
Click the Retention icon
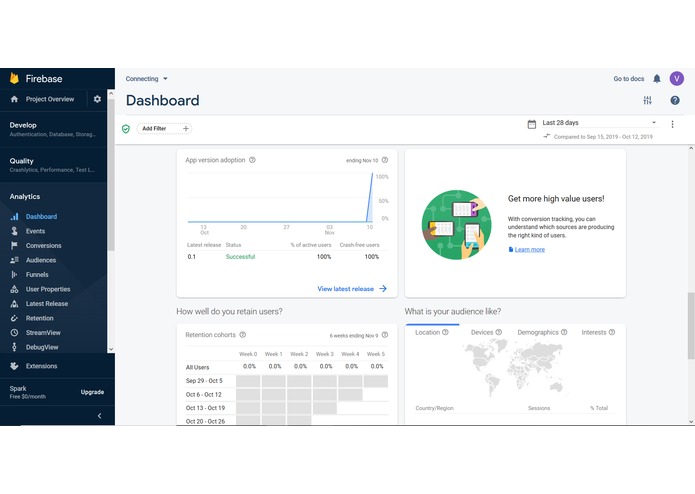click(x=15, y=318)
